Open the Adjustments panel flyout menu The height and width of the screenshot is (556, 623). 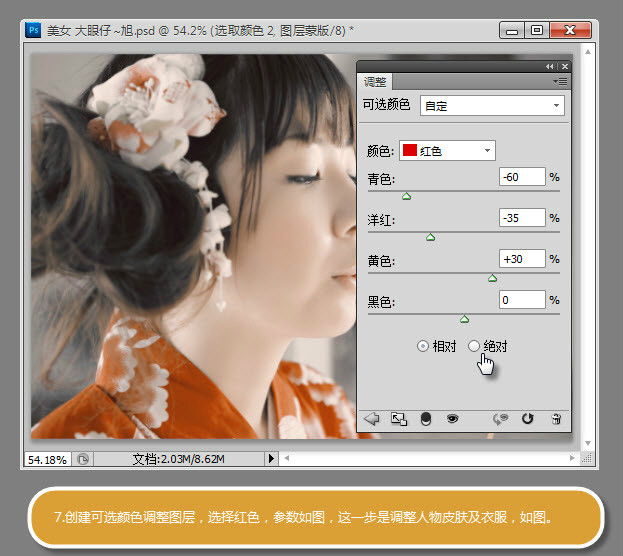click(560, 81)
